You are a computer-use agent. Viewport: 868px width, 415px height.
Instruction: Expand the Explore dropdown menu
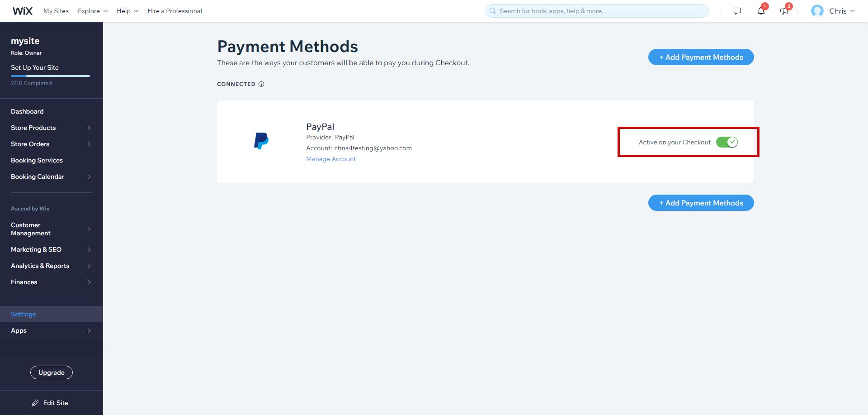point(93,11)
